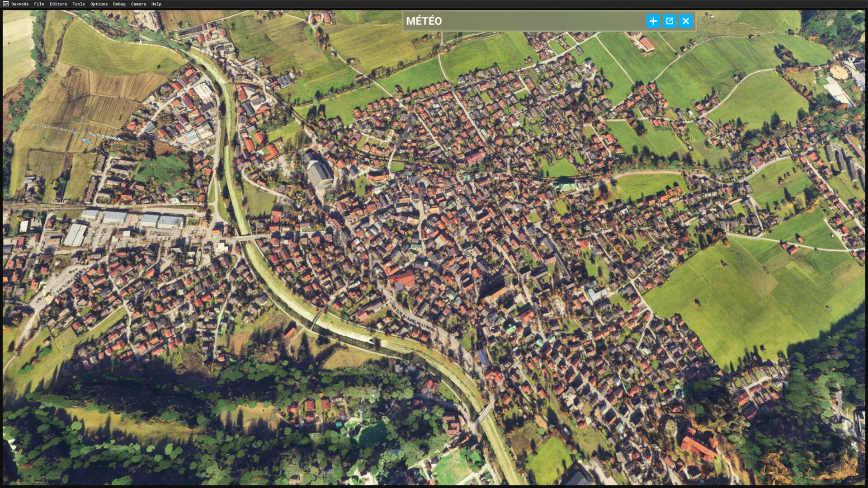This screenshot has width=868, height=488.
Task: Open the Debug menu
Action: click(119, 4)
